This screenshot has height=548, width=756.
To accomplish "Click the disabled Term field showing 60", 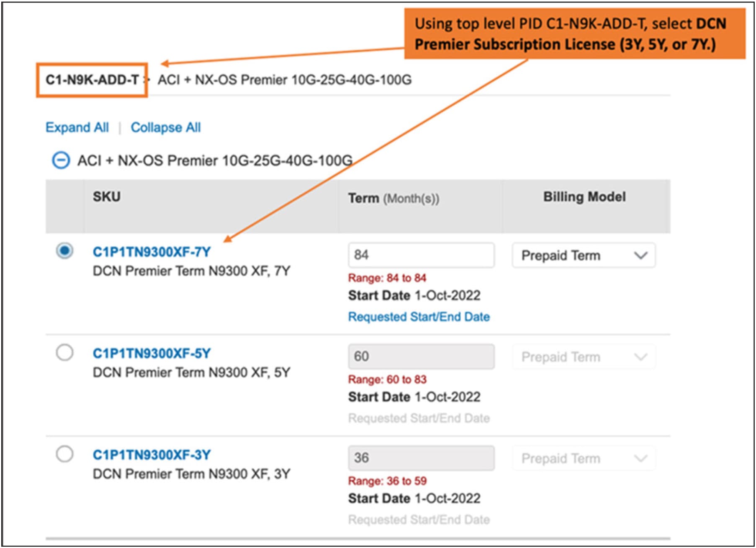I will click(x=420, y=357).
